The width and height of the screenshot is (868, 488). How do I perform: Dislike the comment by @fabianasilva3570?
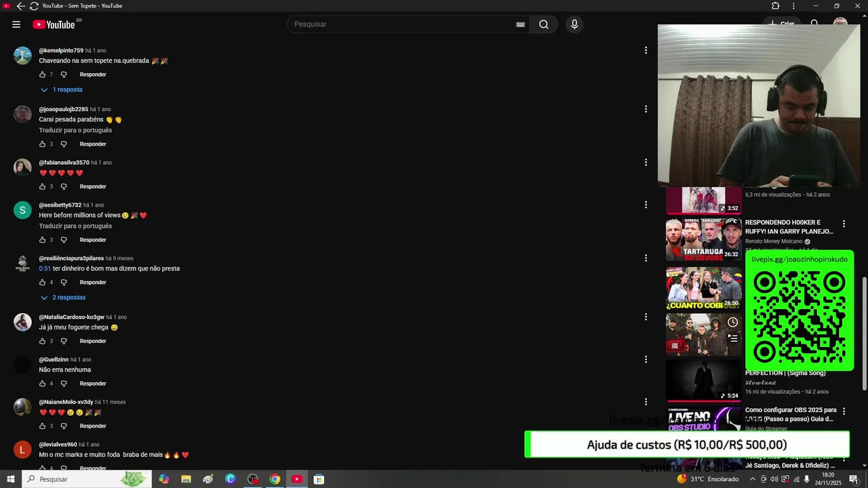click(64, 186)
